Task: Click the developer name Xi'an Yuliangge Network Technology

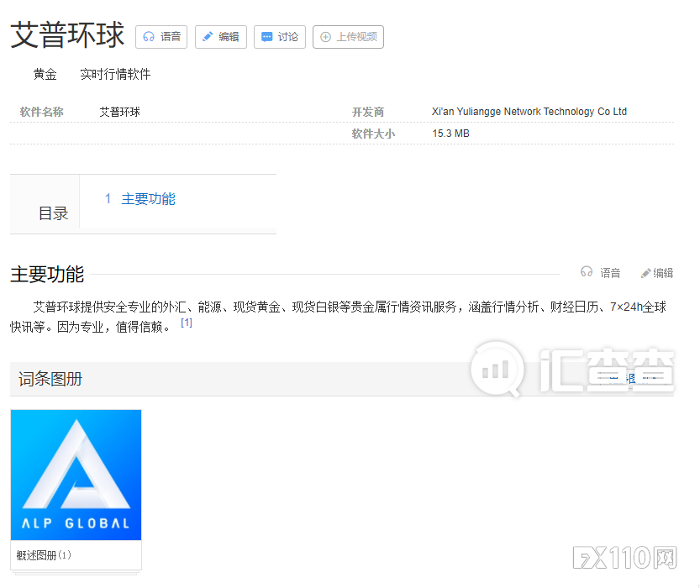Action: [x=529, y=111]
